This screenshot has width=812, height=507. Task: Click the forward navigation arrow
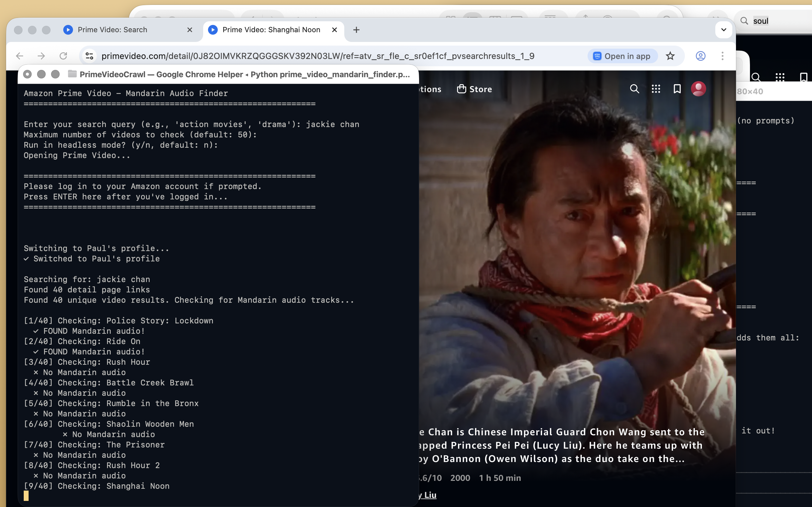pos(41,56)
